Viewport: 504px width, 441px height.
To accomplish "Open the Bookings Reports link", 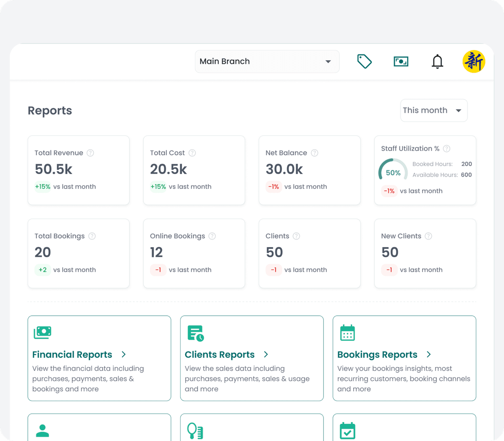I will (x=377, y=354).
